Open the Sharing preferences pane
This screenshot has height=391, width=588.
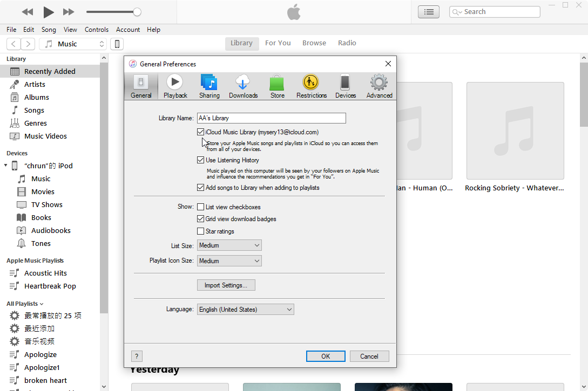point(209,86)
